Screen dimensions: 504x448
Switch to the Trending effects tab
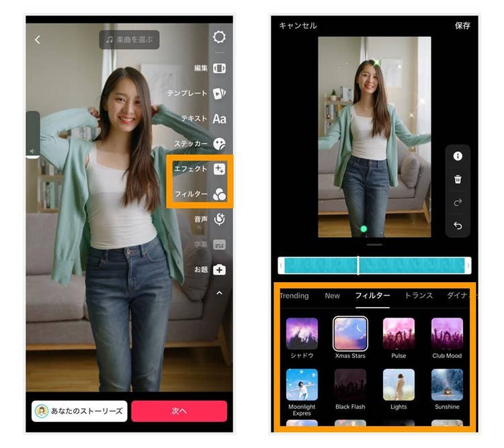point(294,296)
